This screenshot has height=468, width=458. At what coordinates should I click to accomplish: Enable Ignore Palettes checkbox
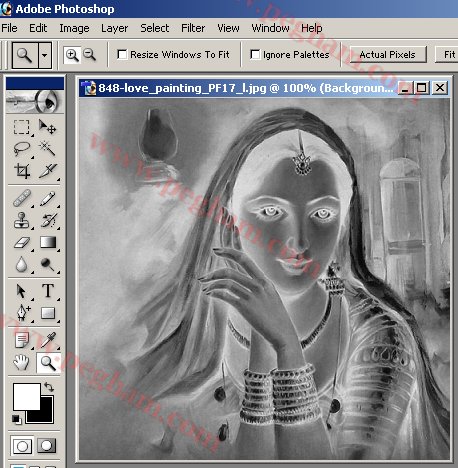point(255,54)
